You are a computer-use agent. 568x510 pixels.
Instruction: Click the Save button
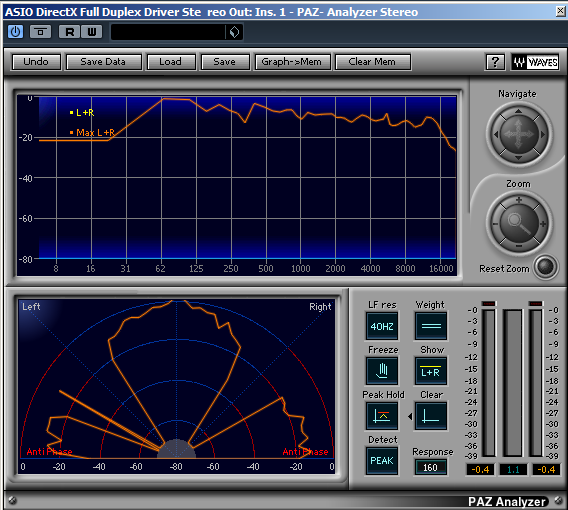[x=225, y=62]
